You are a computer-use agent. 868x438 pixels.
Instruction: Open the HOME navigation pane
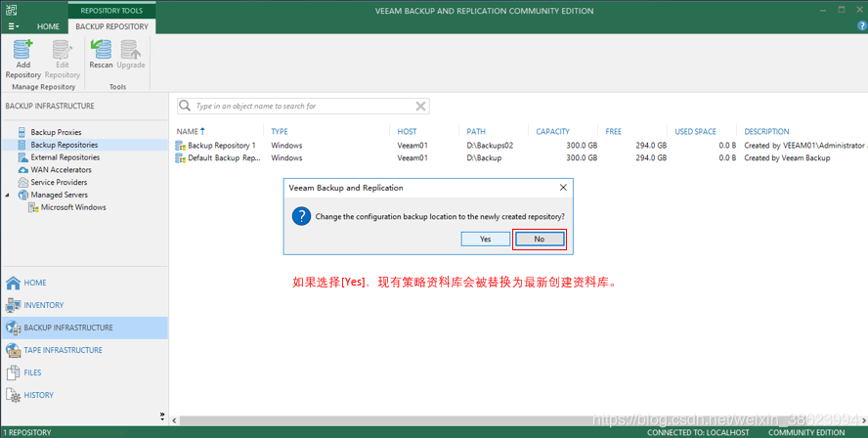(84, 283)
